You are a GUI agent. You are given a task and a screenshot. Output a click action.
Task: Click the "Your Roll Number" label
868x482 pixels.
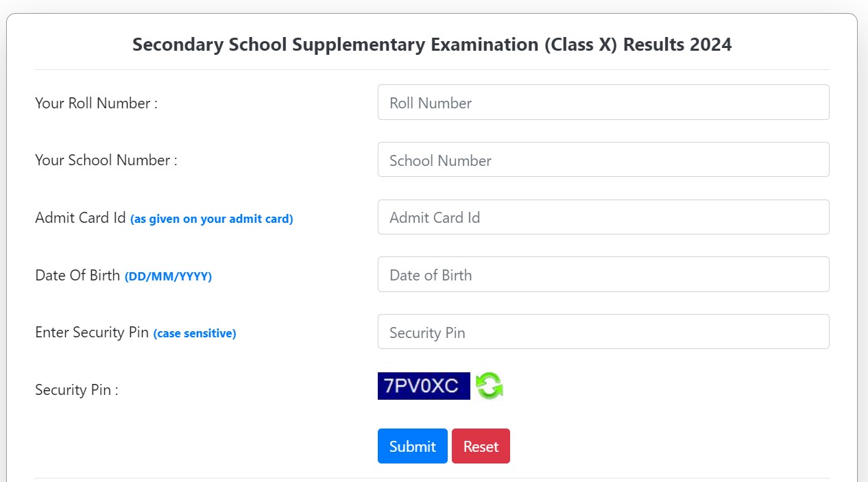tap(96, 104)
